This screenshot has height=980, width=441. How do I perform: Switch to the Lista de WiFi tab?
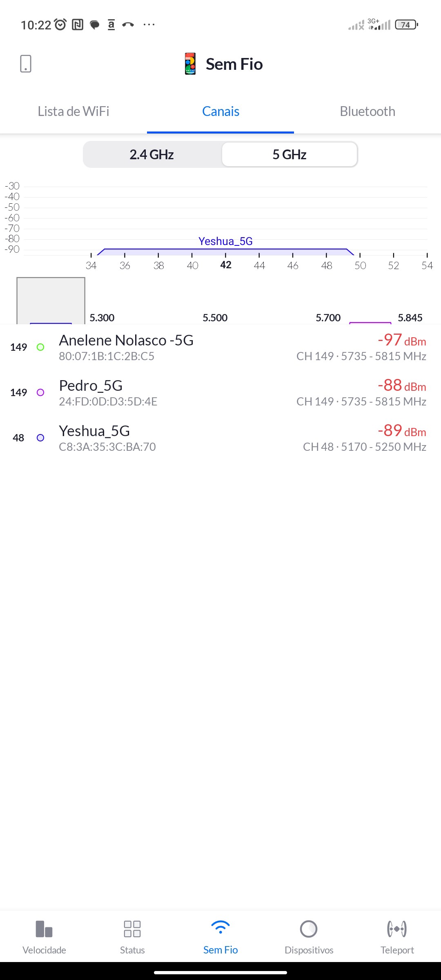point(73,111)
